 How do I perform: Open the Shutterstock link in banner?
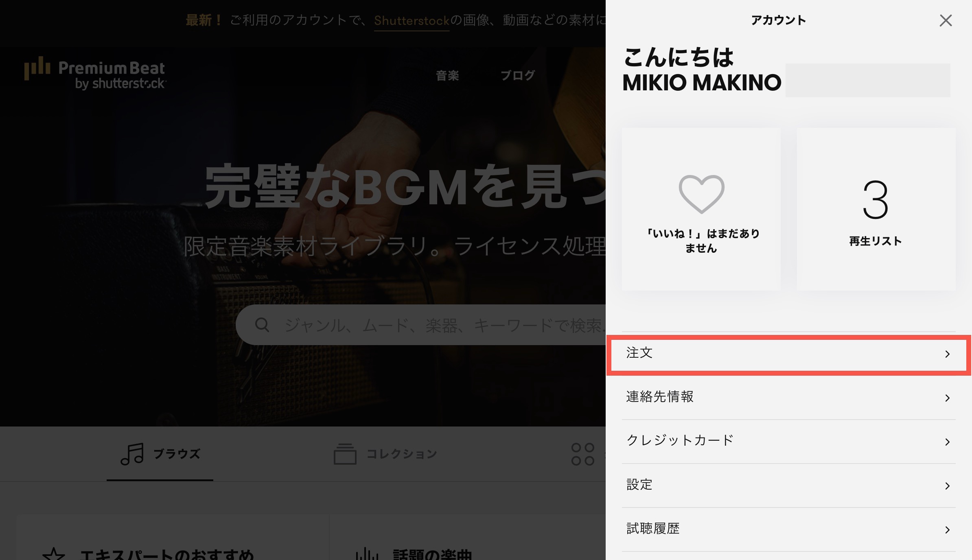412,20
